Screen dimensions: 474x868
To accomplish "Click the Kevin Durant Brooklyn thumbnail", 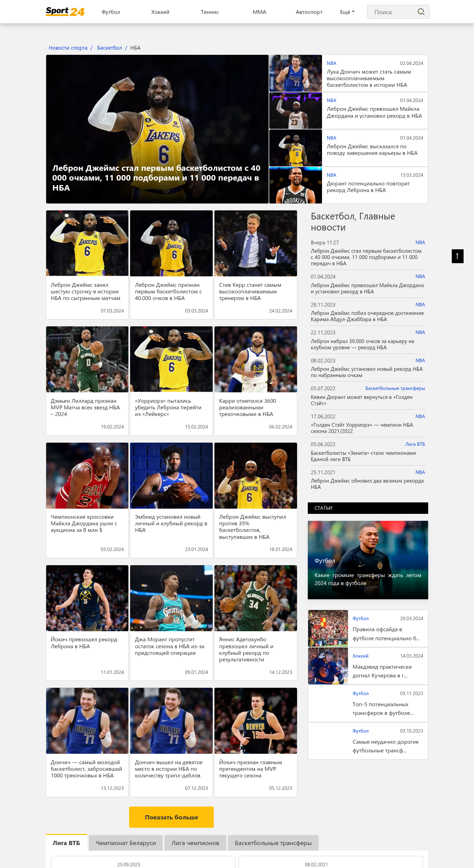I will point(295,185).
